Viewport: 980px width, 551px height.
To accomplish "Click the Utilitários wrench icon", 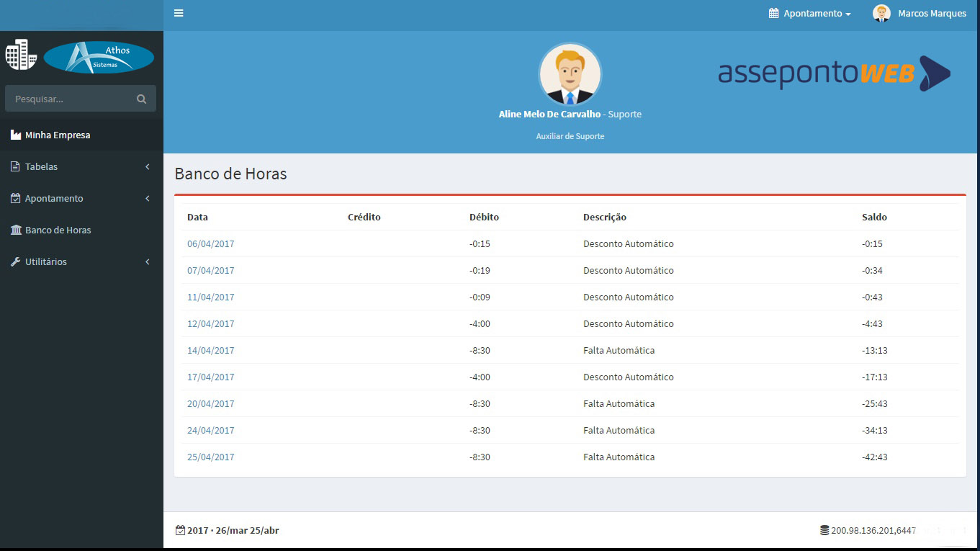I will (16, 261).
